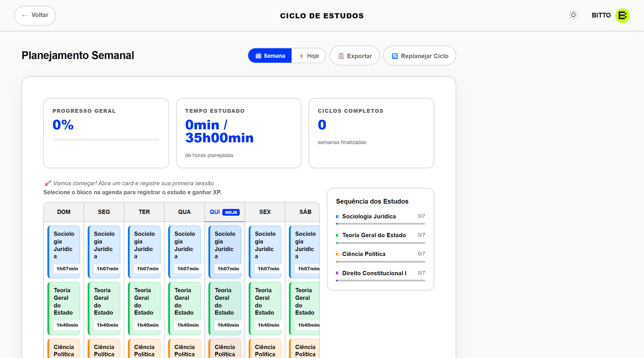
Task: Open Tuesday's Teoria Geral do Estado block
Action: 144,309
